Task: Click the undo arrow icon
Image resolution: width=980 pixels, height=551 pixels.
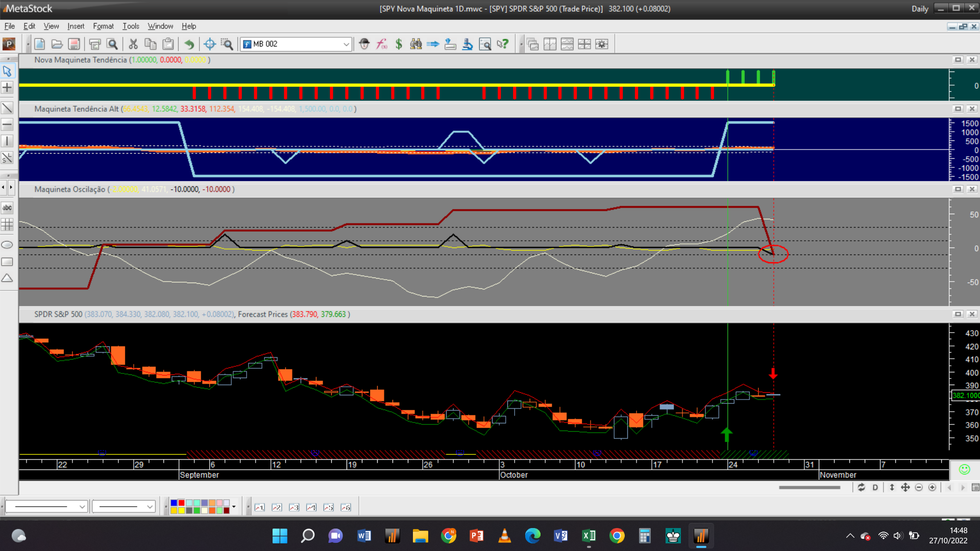Action: click(x=189, y=44)
